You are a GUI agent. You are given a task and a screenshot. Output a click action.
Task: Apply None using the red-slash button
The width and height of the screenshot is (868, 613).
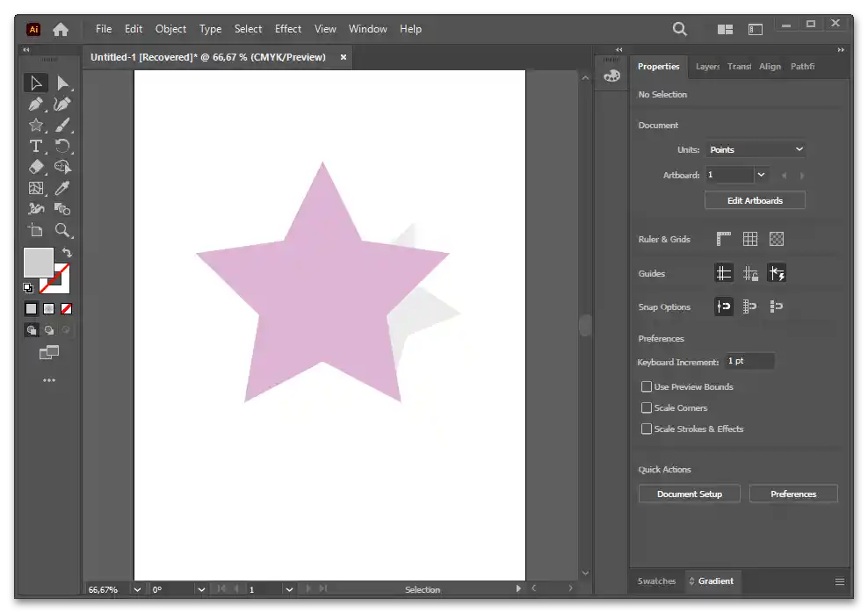[x=67, y=309]
